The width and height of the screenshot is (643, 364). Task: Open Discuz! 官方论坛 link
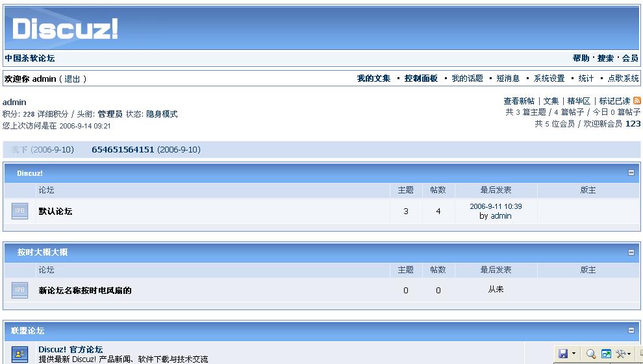pos(71,349)
